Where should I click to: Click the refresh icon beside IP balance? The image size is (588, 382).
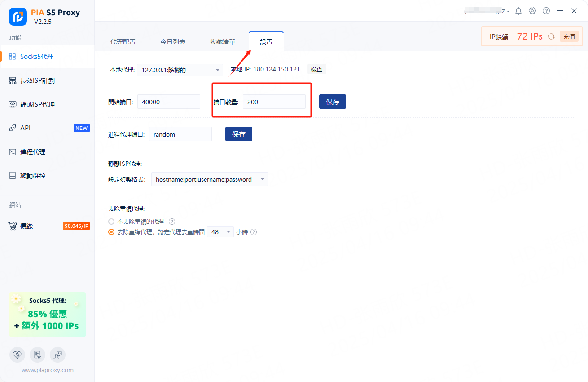click(x=551, y=37)
